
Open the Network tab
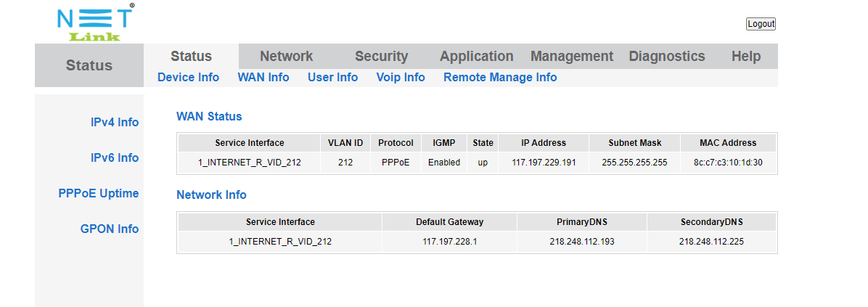(286, 56)
